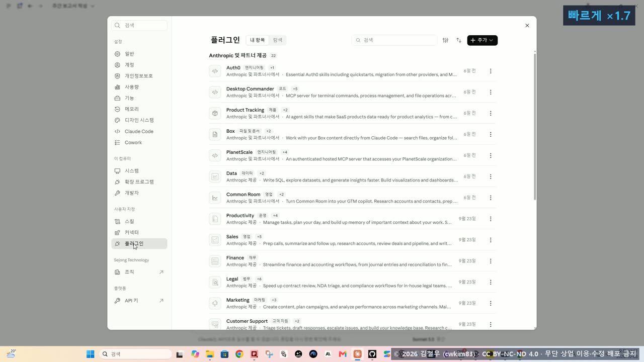
Task: Click the plugin list 검색 field
Action: [394, 40]
